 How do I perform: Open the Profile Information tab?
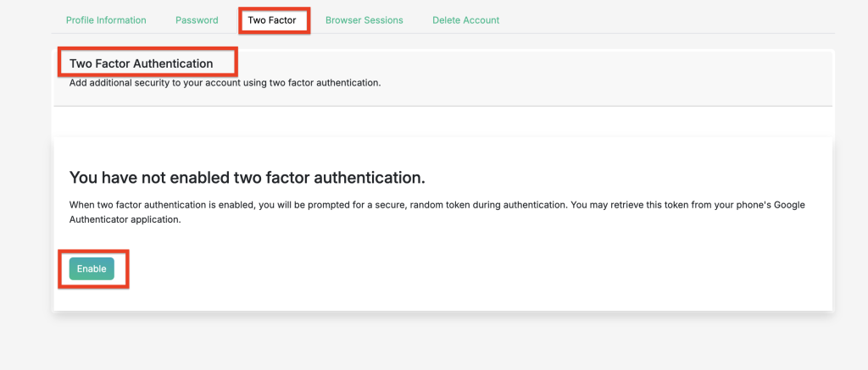point(106,20)
